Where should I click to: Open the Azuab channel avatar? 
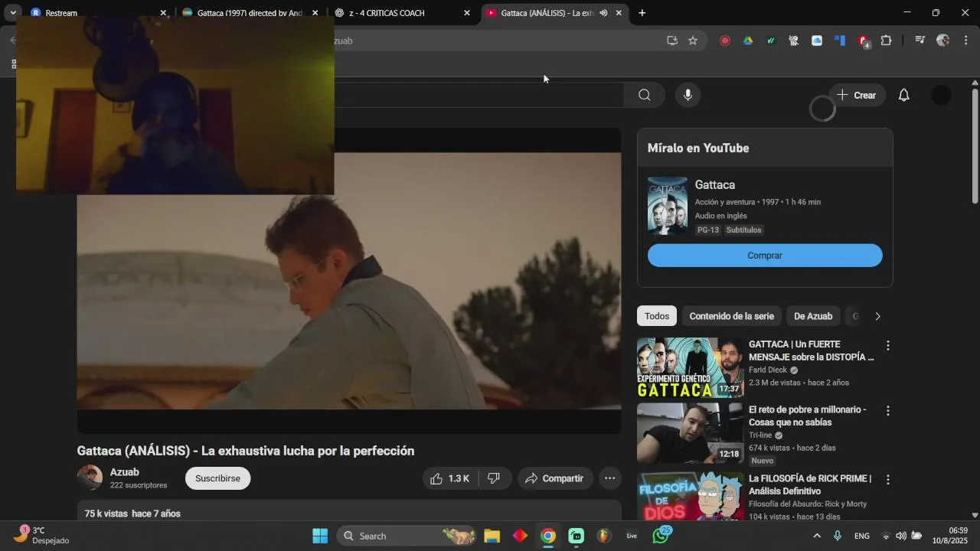tap(90, 478)
